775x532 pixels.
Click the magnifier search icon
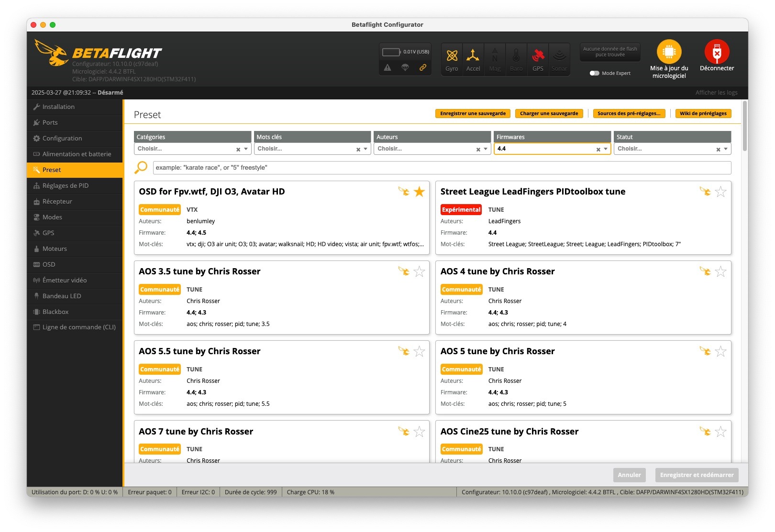click(141, 167)
